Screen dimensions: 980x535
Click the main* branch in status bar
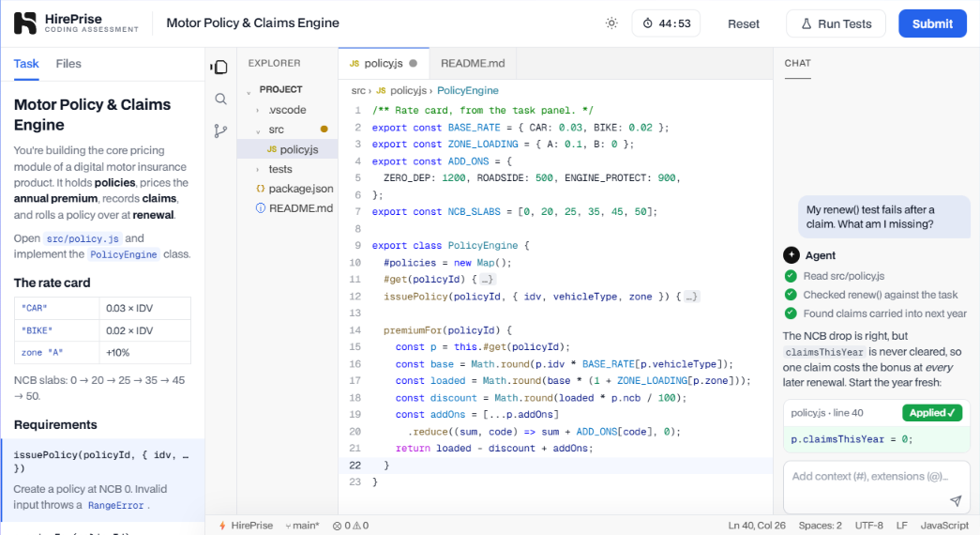(x=303, y=526)
